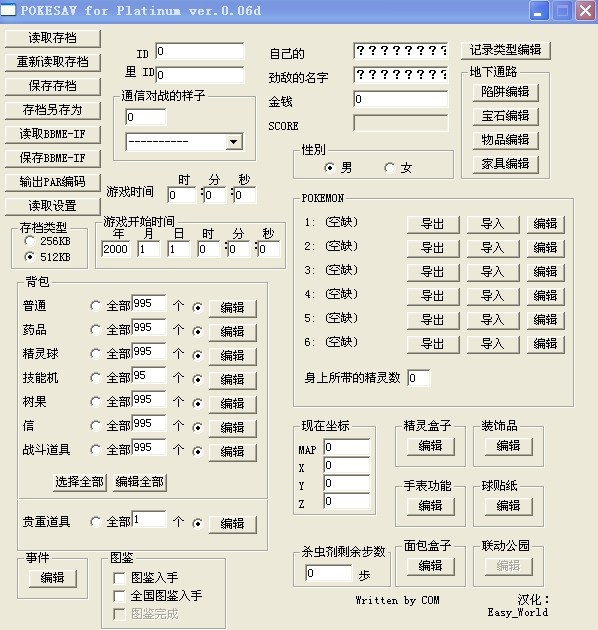The image size is (598, 630).
Task: Open the 通信对战的样子 dropdown
Action: point(233,142)
